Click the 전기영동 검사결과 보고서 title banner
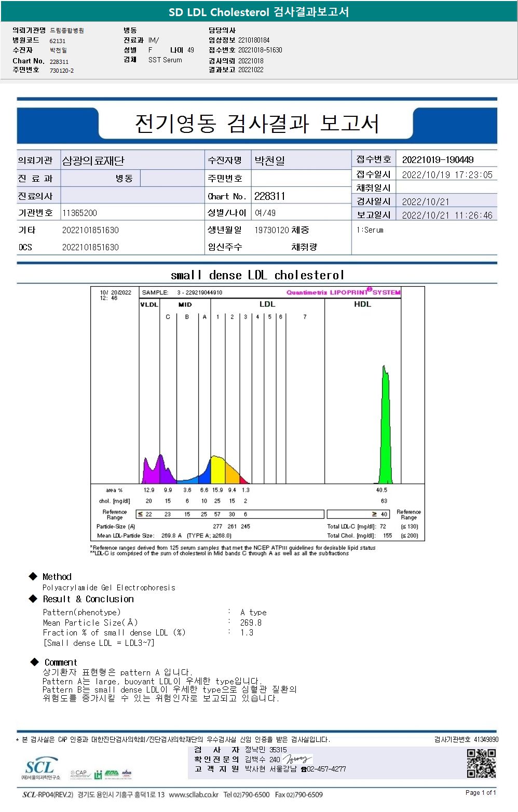The width and height of the screenshot is (518, 812). tap(257, 123)
